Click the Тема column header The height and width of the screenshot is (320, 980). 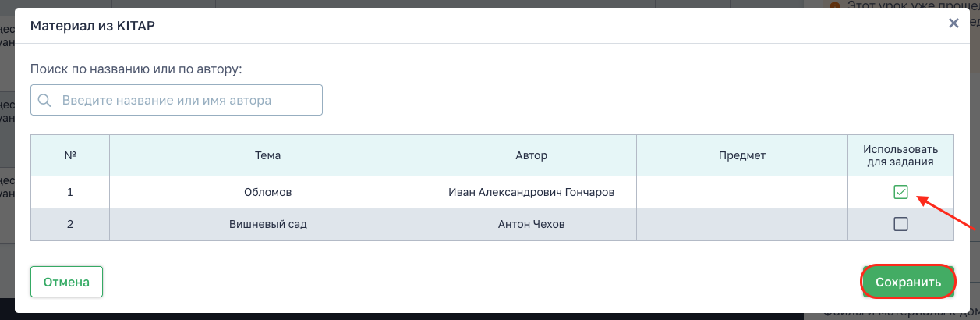coord(267,155)
